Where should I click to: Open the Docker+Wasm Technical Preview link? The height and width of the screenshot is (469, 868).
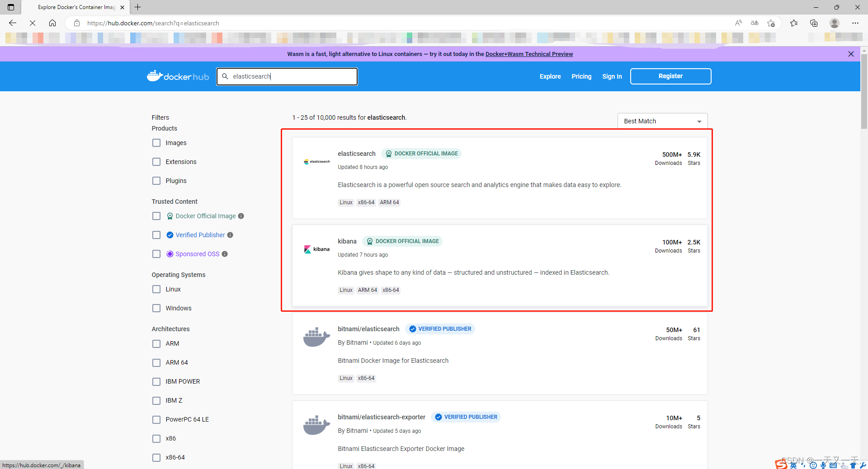[529, 54]
